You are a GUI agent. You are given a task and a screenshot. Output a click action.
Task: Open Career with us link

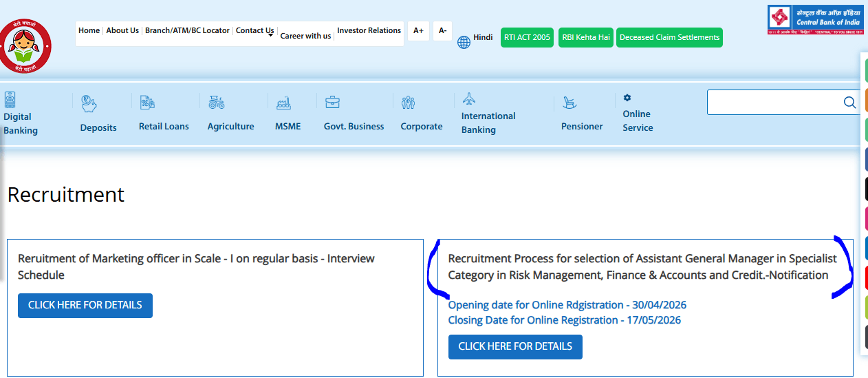(305, 36)
